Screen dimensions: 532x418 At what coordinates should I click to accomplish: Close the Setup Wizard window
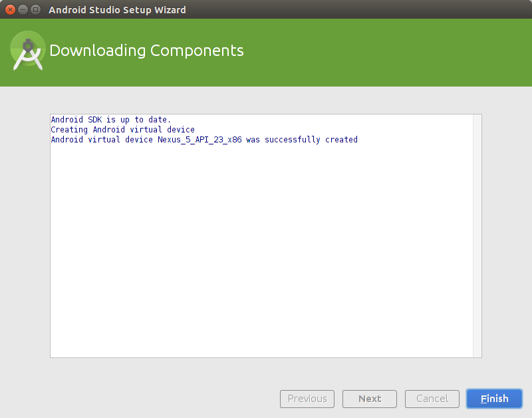pos(10,9)
